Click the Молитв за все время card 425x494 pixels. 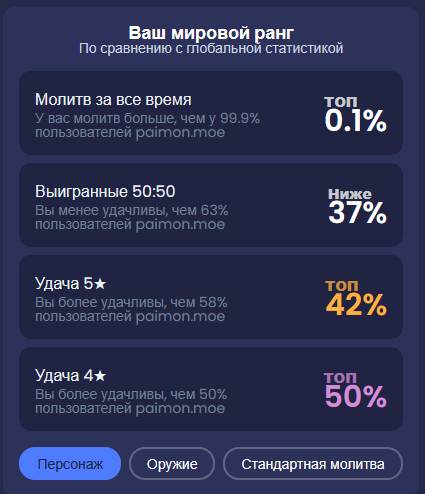click(211, 113)
